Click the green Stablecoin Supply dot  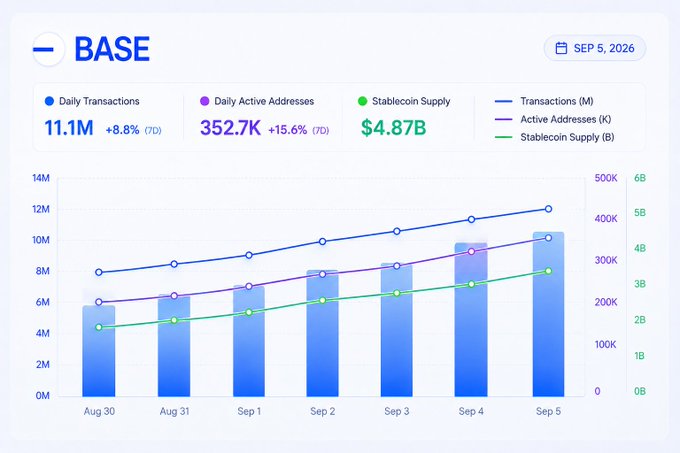tap(362, 101)
